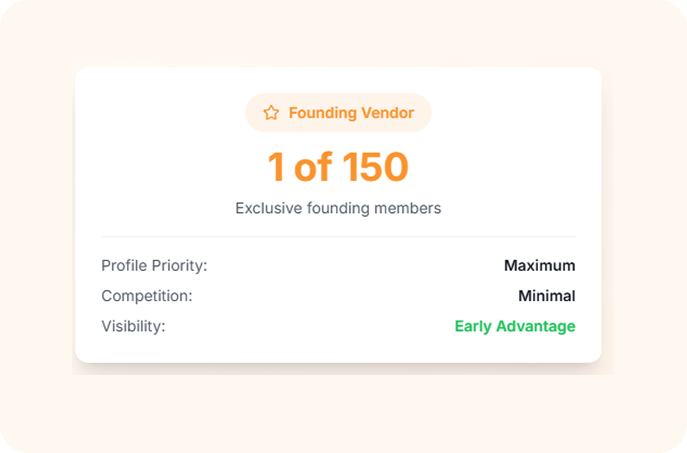
Task: Select the Minimal competition value
Action: pyautogui.click(x=546, y=296)
